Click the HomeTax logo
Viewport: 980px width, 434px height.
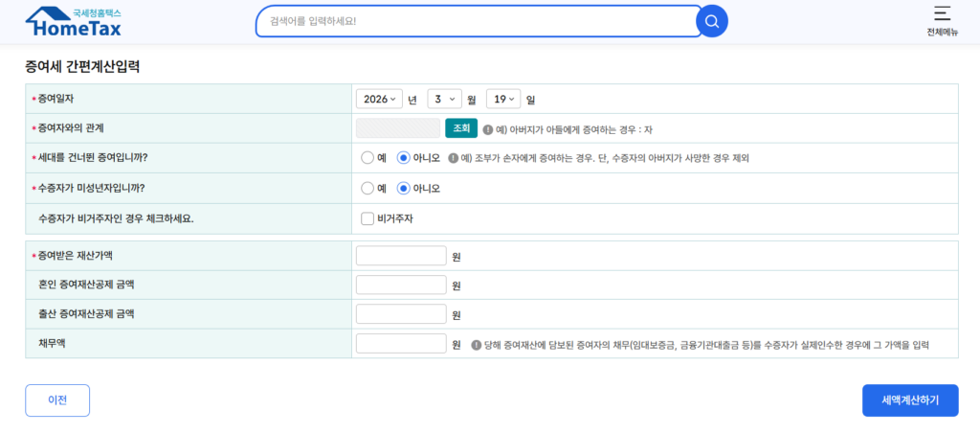pos(73,22)
